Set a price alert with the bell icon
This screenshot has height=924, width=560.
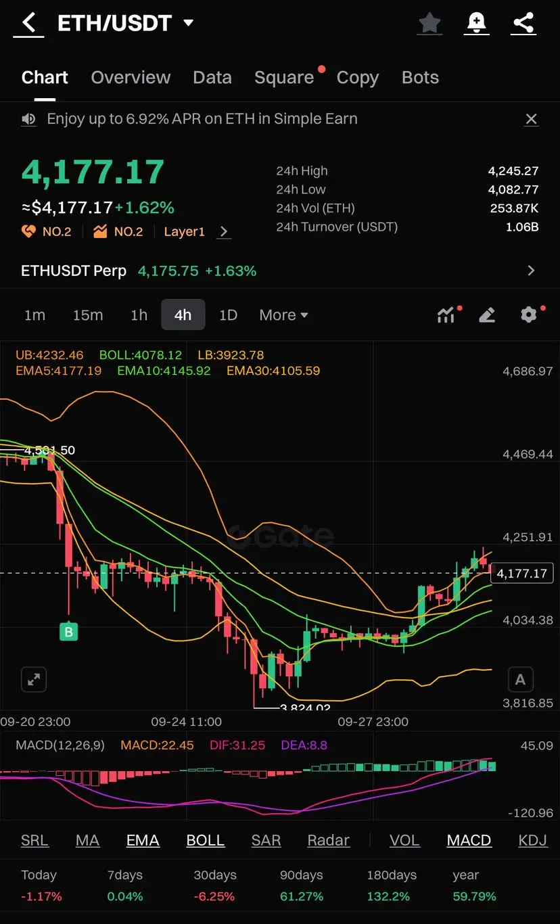(477, 23)
